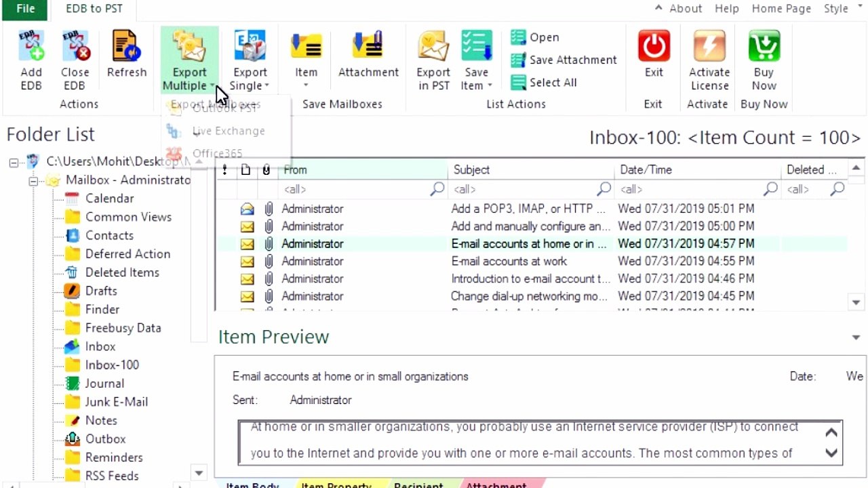Refresh the mailbox list
Viewport: 868px width, 488px height.
[x=126, y=54]
